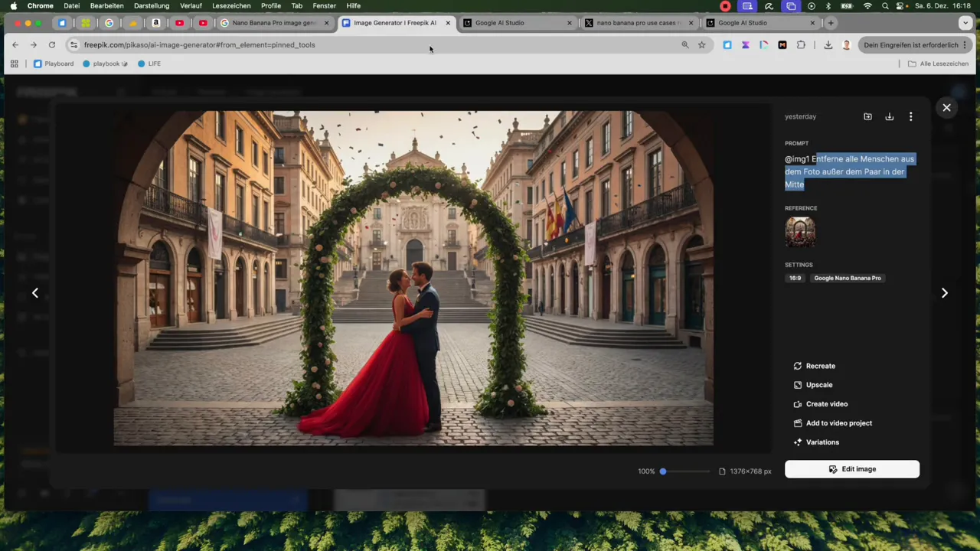Select the Recreate option in the sidebar

(x=820, y=366)
